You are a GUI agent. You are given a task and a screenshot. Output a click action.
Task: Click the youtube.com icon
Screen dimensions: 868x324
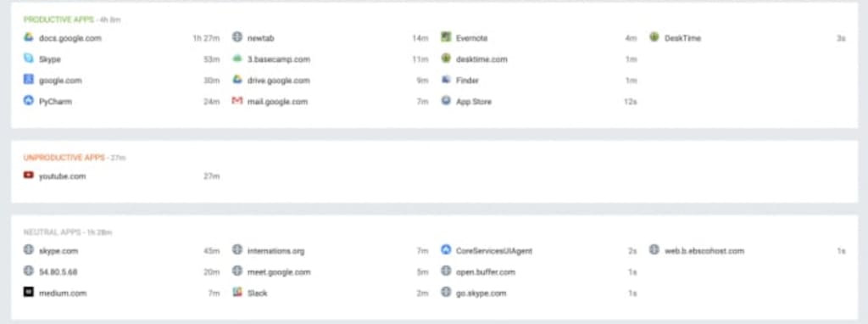tap(29, 175)
